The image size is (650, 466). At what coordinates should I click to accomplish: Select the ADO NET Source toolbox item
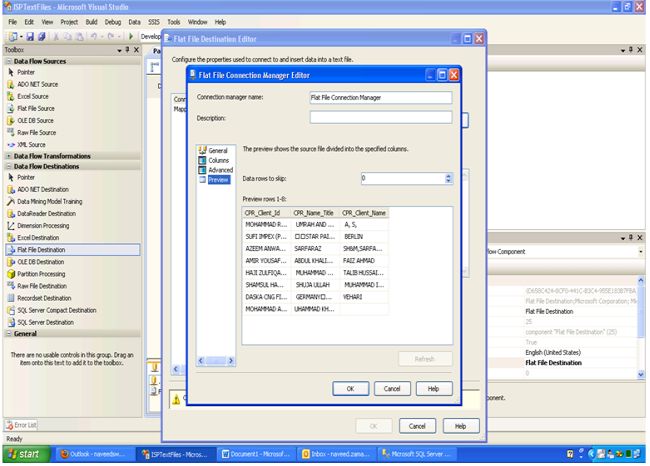(x=37, y=84)
